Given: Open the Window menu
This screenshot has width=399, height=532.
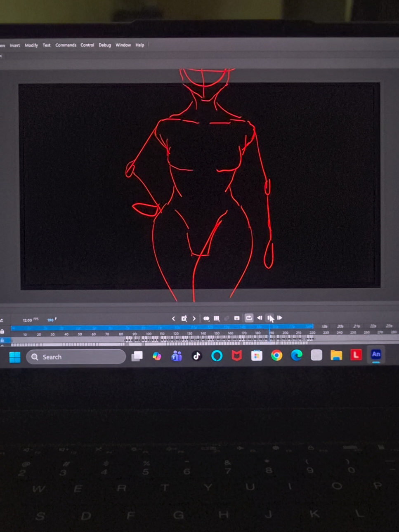Looking at the screenshot, I should [123, 45].
